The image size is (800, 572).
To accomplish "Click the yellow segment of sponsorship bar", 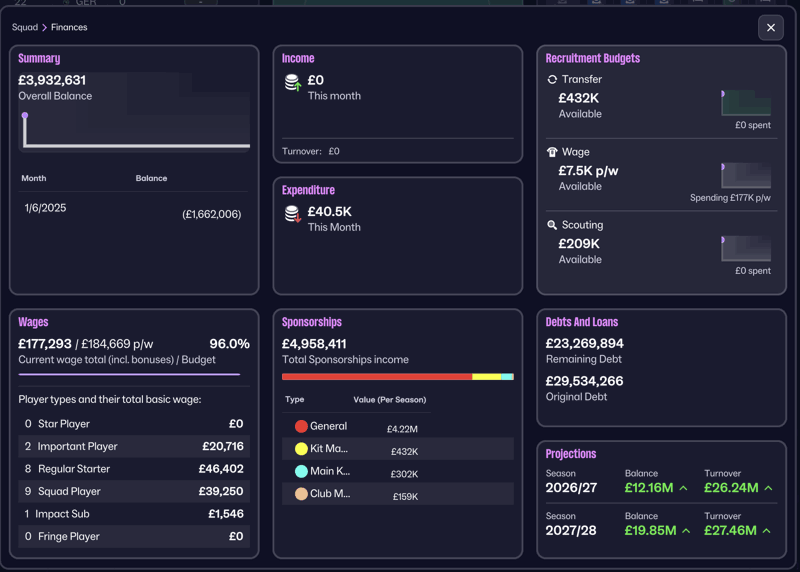I will tap(487, 377).
